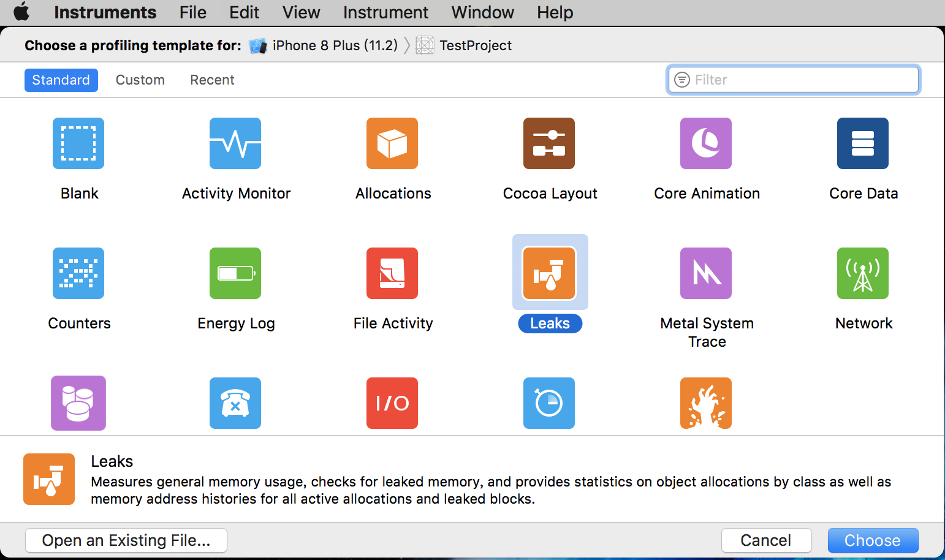Switch to the Recent tab

coord(212,80)
